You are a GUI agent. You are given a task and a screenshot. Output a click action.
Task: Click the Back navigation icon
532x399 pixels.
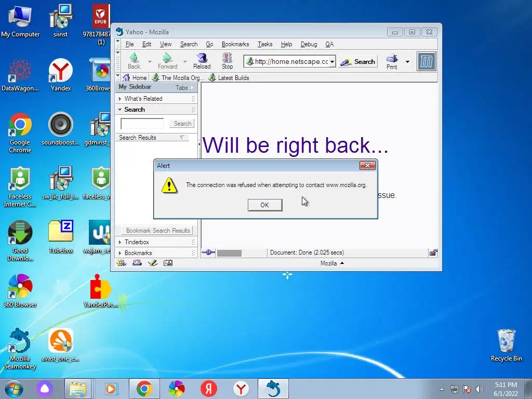point(134,61)
